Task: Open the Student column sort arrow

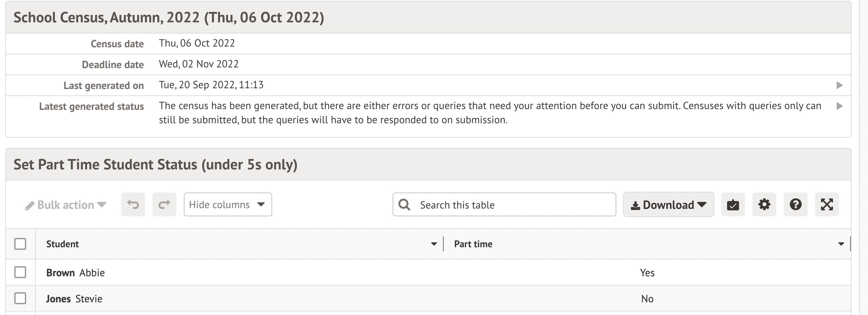Action: 434,244
